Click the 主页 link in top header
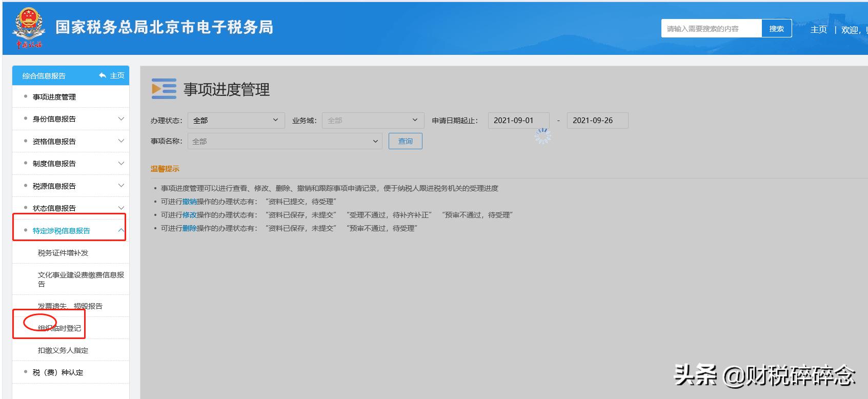 pos(819,29)
